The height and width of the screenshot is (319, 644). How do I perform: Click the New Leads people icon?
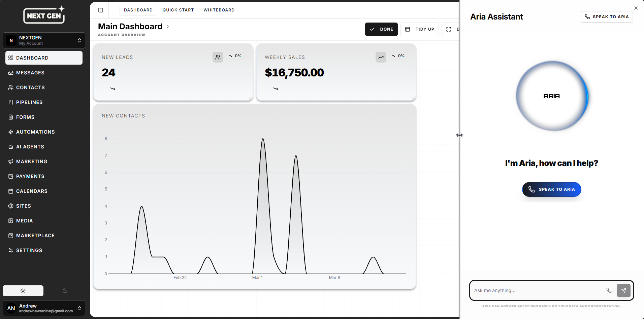[218, 57]
